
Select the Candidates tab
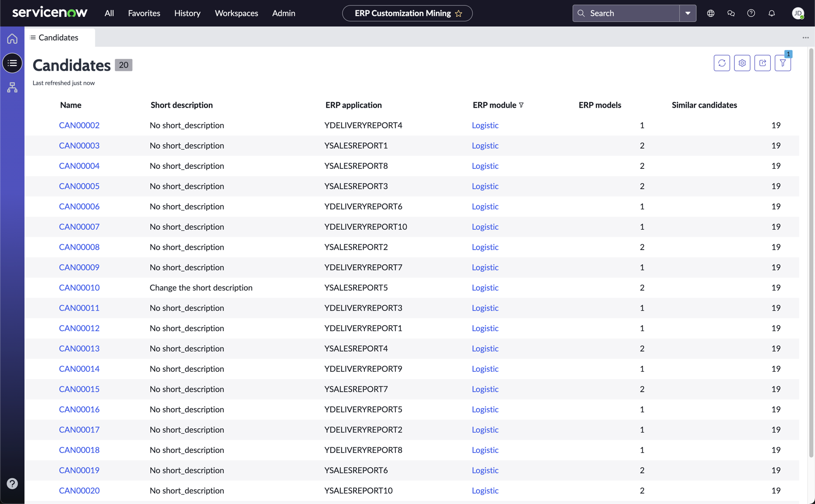60,38
